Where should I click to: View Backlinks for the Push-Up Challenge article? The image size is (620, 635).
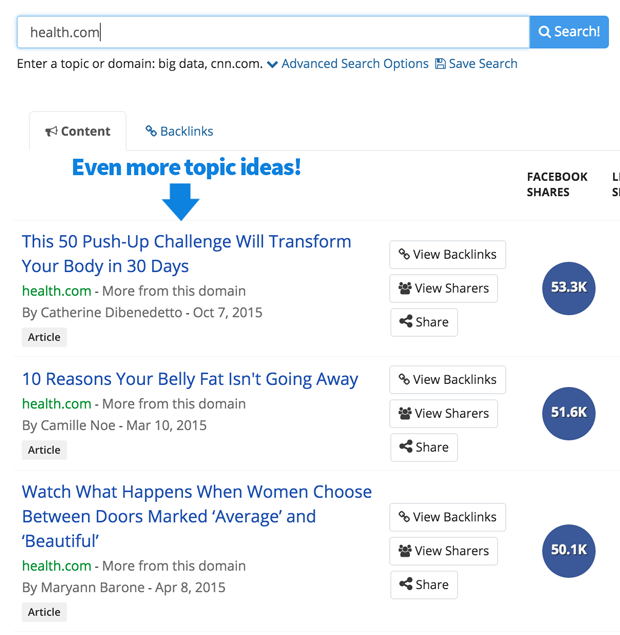coord(447,254)
